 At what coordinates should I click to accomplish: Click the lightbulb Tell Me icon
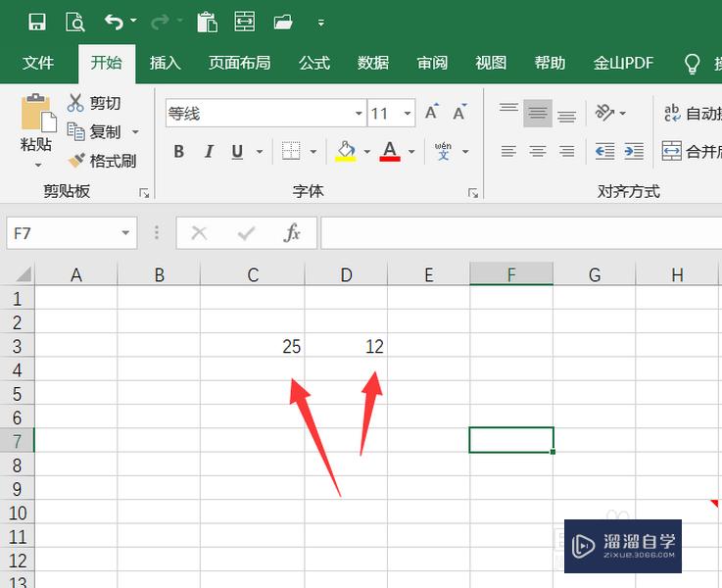click(x=692, y=64)
